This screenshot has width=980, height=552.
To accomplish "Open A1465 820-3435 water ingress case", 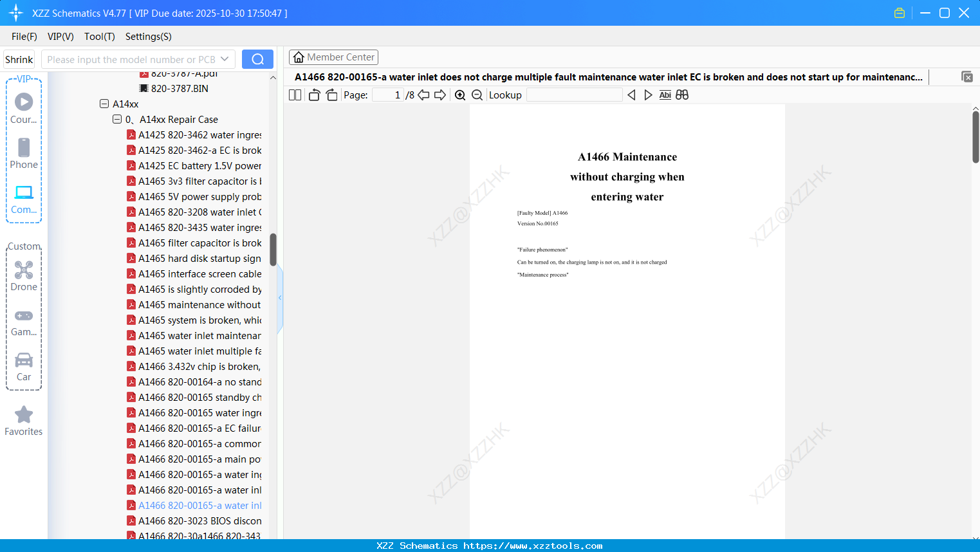I will pos(194,228).
